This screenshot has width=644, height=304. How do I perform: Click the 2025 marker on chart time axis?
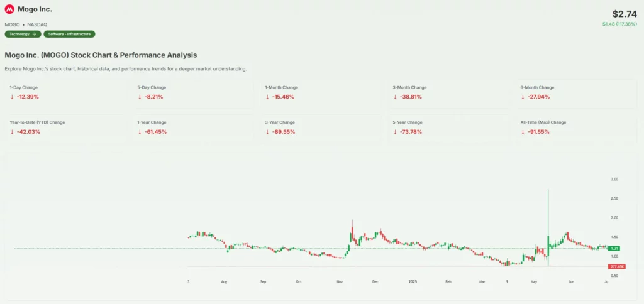tap(412, 283)
